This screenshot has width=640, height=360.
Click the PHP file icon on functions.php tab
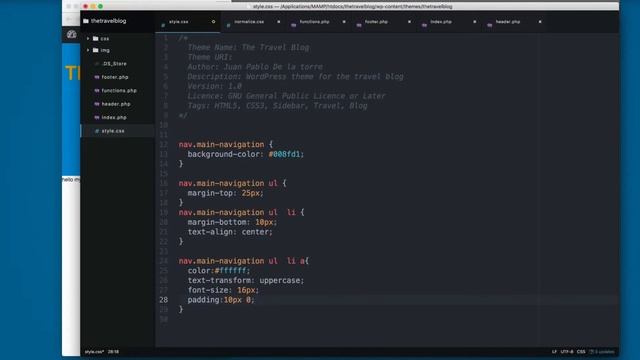coord(293,25)
